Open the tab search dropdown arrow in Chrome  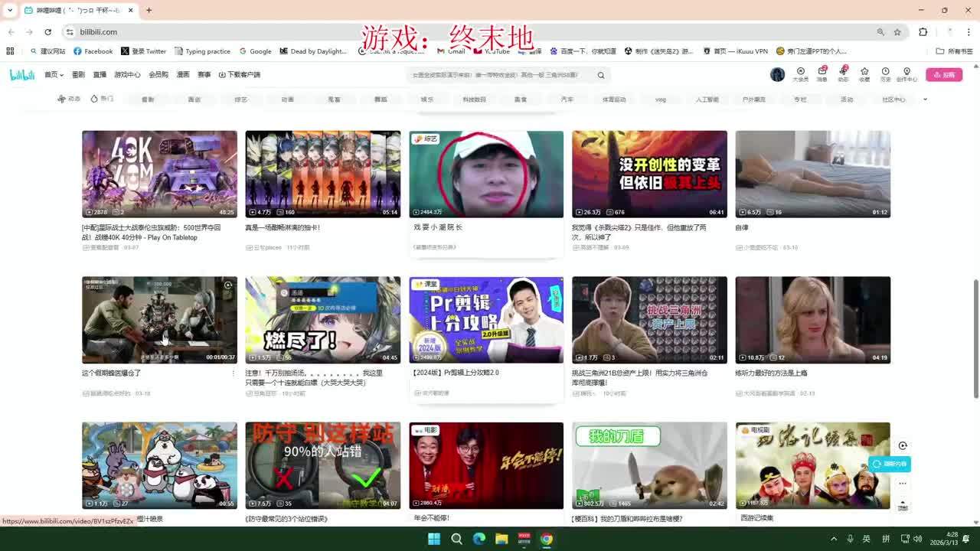[x=9, y=10]
